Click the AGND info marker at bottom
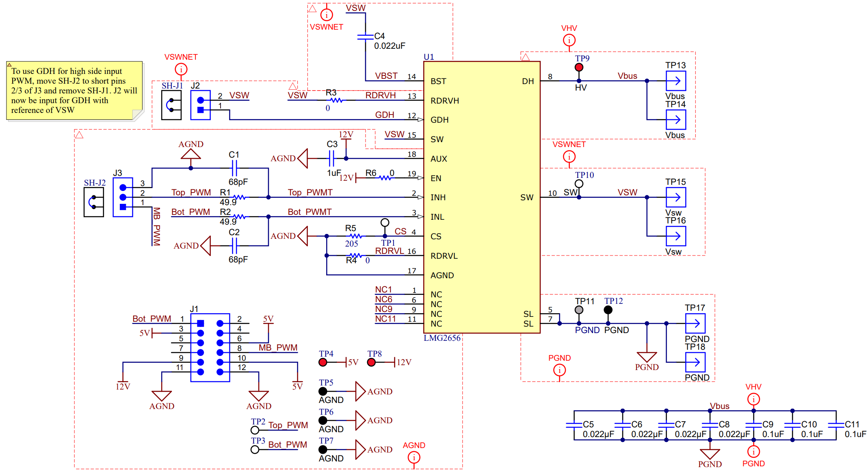 click(x=413, y=457)
